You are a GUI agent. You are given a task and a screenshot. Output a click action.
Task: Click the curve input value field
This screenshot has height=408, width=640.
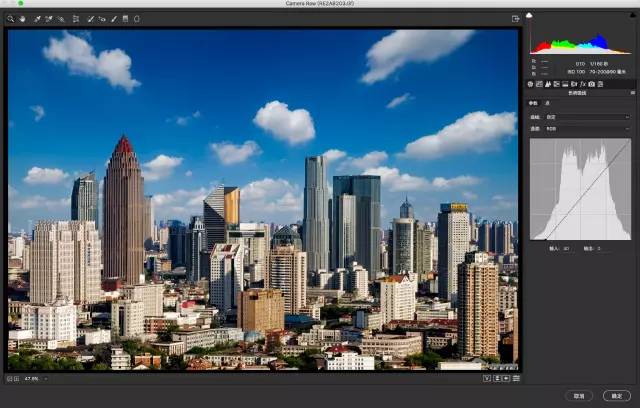pyautogui.click(x=566, y=247)
